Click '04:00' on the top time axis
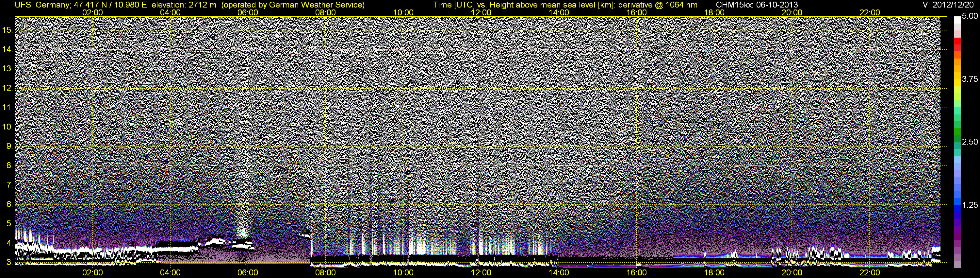This screenshot has height=278, width=980. click(x=170, y=12)
